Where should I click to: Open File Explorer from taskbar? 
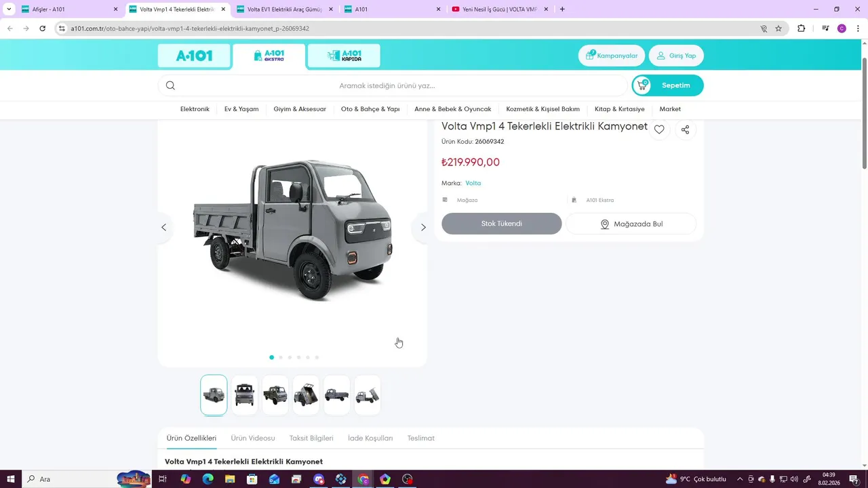click(x=230, y=479)
